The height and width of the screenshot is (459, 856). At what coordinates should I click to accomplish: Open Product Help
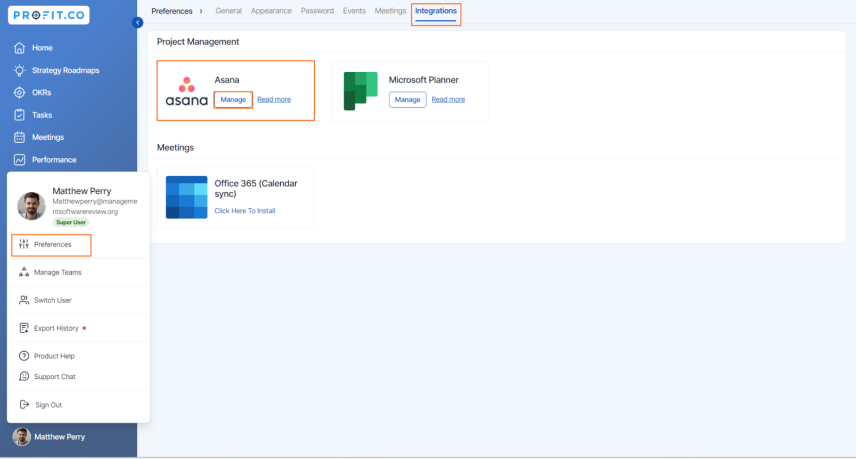(54, 356)
